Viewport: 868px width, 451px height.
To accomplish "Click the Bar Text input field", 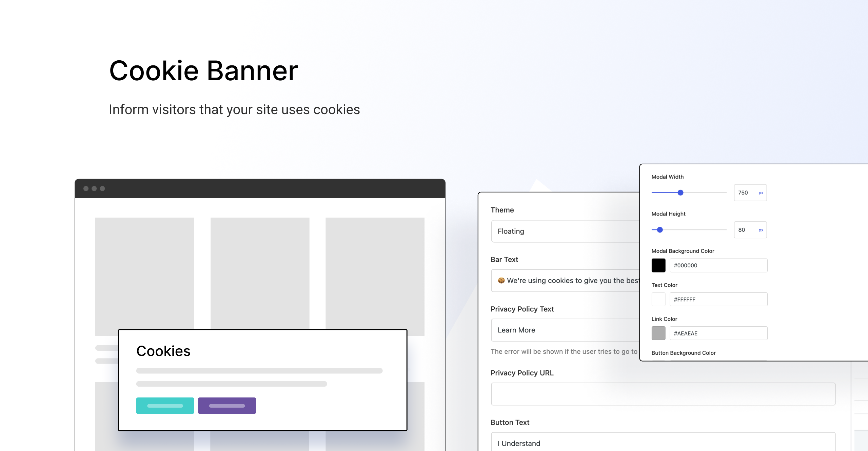I will [565, 281].
